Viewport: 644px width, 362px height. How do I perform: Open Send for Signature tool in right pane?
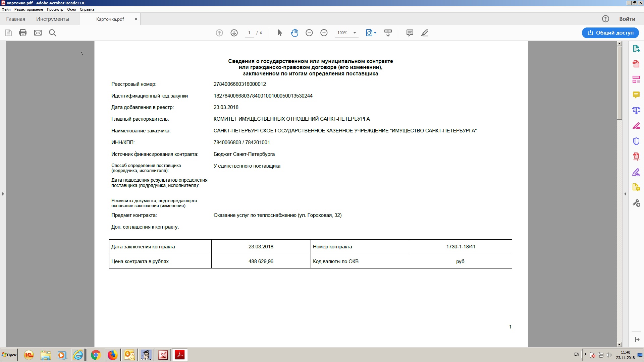[636, 172]
